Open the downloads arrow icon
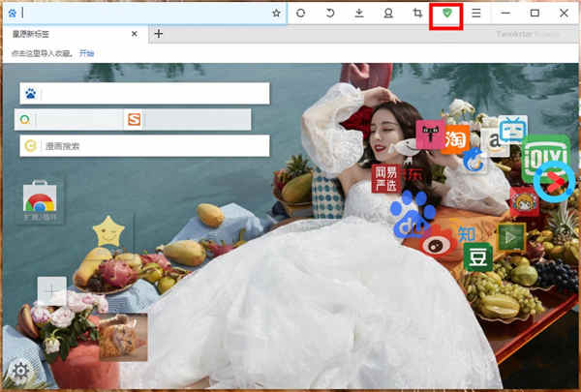This screenshot has height=392, width=581. pos(359,14)
